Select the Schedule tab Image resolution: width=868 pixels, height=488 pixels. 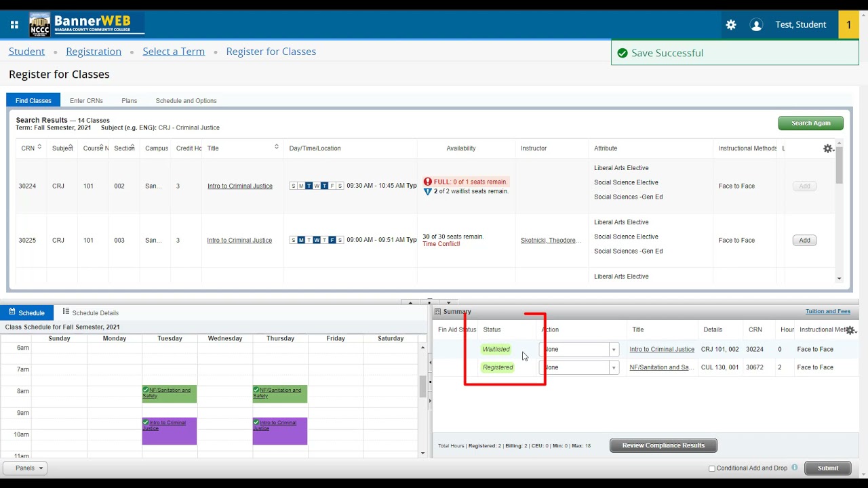point(27,312)
